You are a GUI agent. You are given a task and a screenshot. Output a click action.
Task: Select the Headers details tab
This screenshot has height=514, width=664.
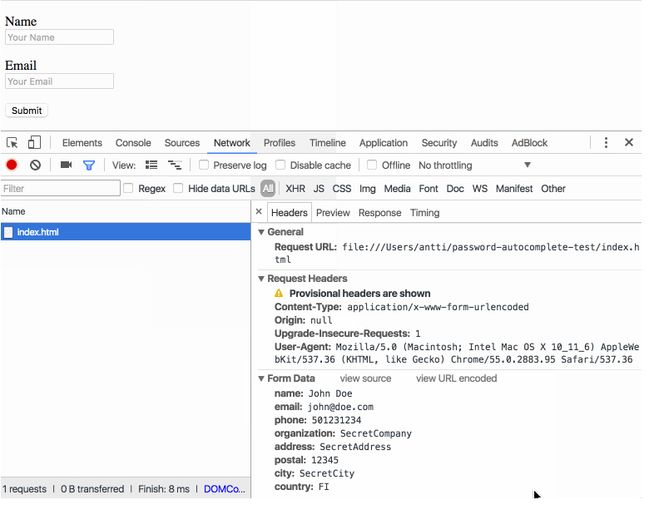click(289, 213)
